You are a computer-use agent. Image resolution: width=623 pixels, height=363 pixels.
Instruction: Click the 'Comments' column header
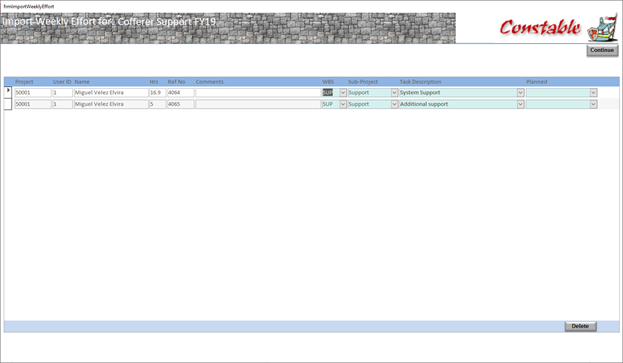click(209, 82)
